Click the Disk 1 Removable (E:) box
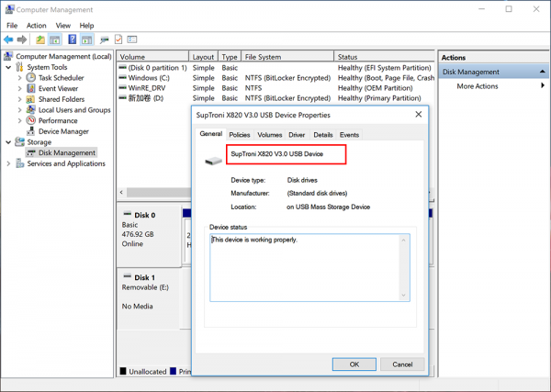This screenshot has height=392, width=551. [149, 299]
